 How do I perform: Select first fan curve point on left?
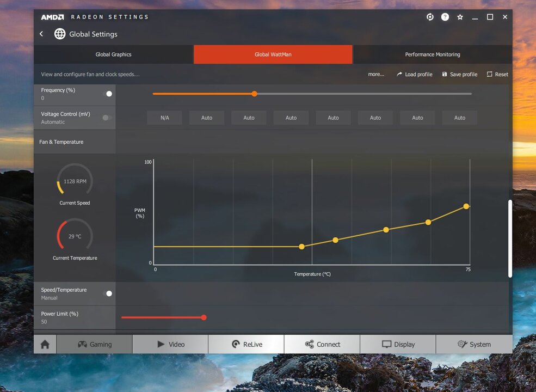[x=301, y=247]
